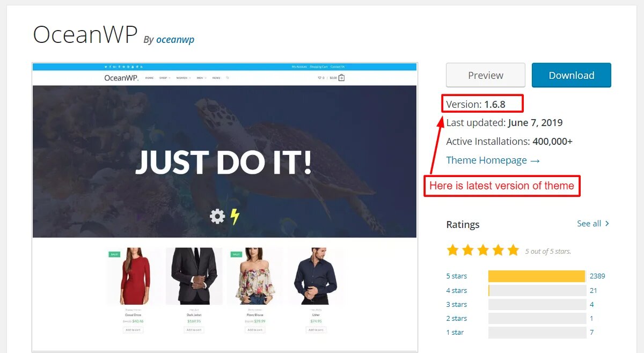Image resolution: width=644 pixels, height=353 pixels.
Task: Click the 4 stars rating bar
Action: (x=537, y=290)
